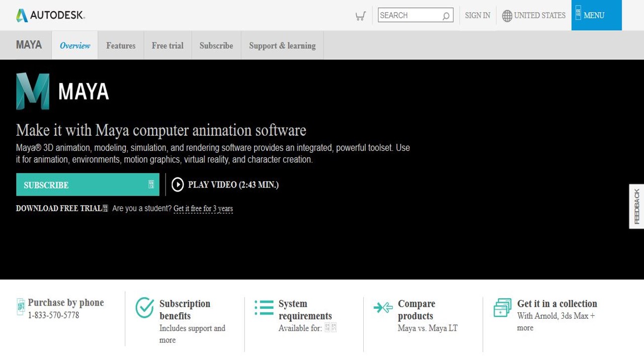The image size is (644, 362).
Task: Open the FEEDBACK side panel
Action: (636, 206)
